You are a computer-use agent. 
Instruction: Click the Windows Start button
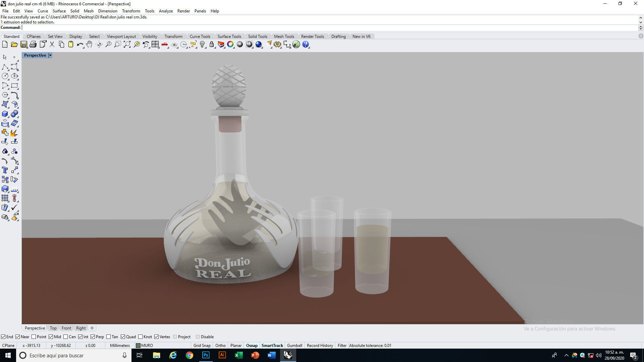(8, 355)
